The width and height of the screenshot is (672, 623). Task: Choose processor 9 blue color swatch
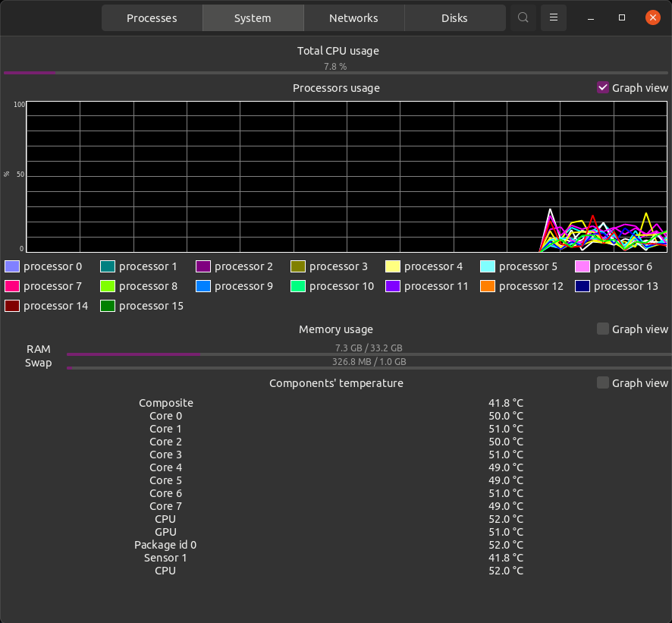click(203, 286)
